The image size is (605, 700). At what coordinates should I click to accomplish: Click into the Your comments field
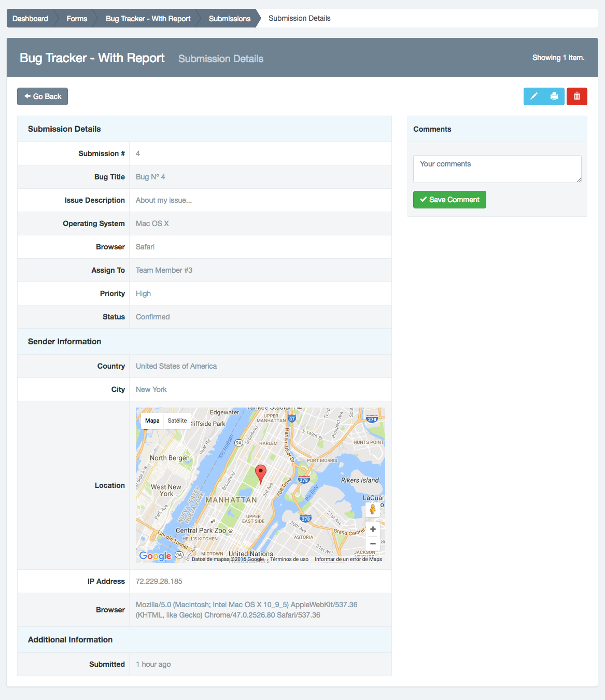[497, 169]
